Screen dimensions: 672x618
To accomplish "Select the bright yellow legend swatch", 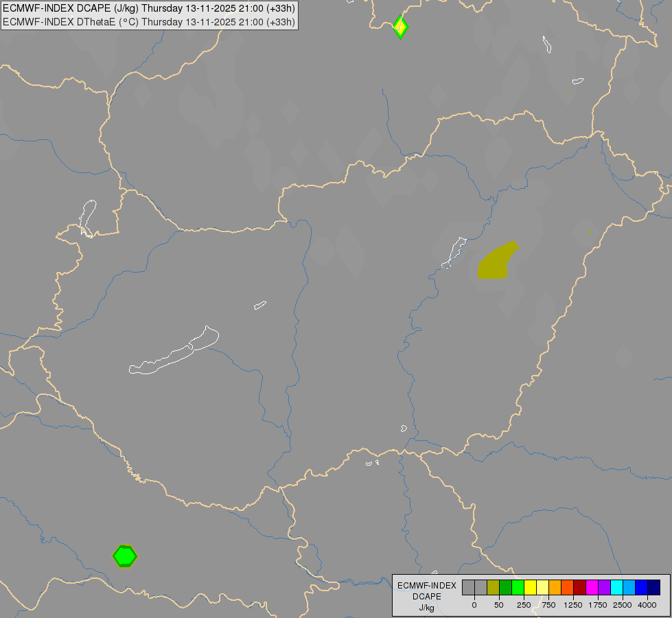I will click(530, 587).
